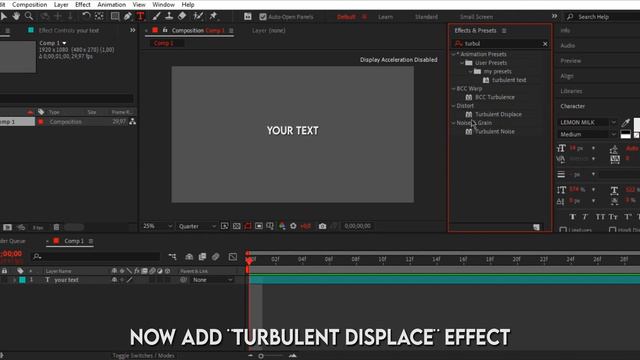Open the Composition menu

29,4
